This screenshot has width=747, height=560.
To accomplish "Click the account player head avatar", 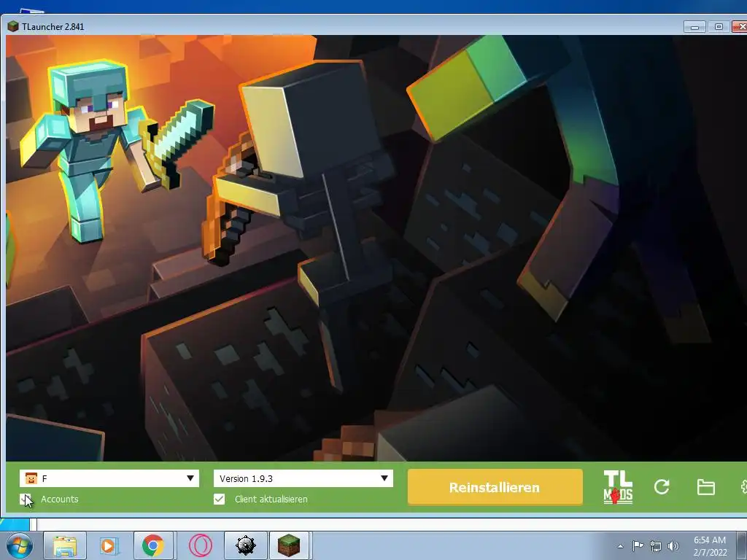I will click(31, 478).
